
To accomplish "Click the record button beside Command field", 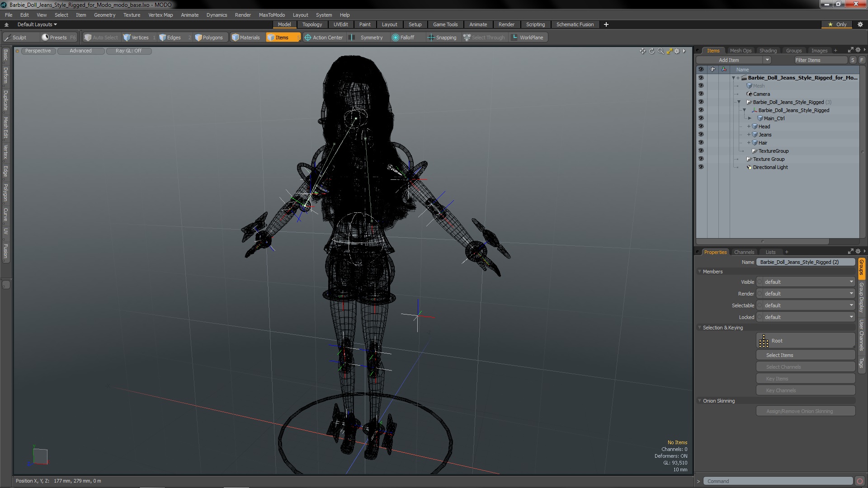I will 860,481.
